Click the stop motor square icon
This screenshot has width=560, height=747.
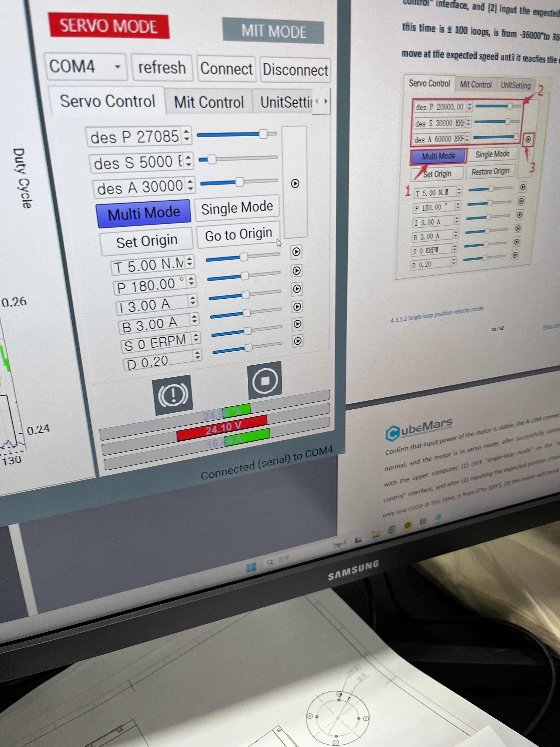[265, 381]
